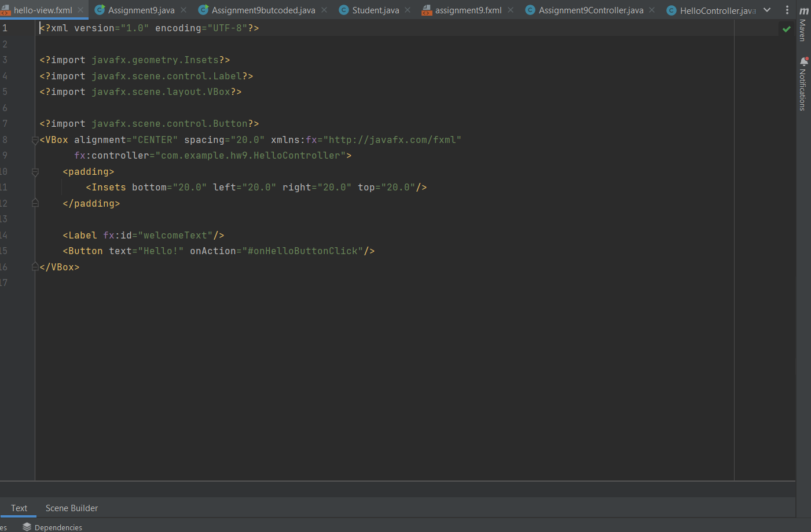The image size is (811, 532).
Task: Switch to the Scene Builder tab
Action: tap(71, 508)
